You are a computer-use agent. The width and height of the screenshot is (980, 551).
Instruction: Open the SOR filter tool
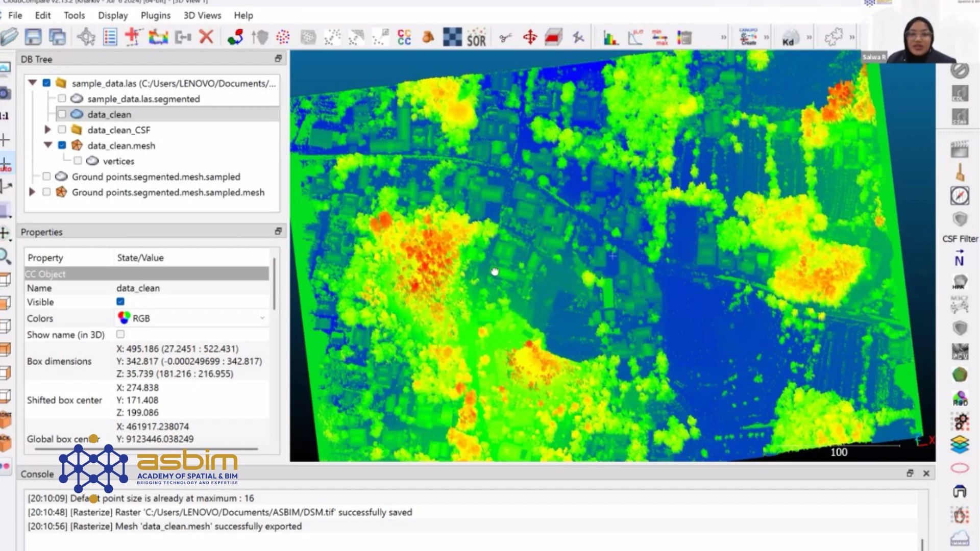pyautogui.click(x=475, y=37)
